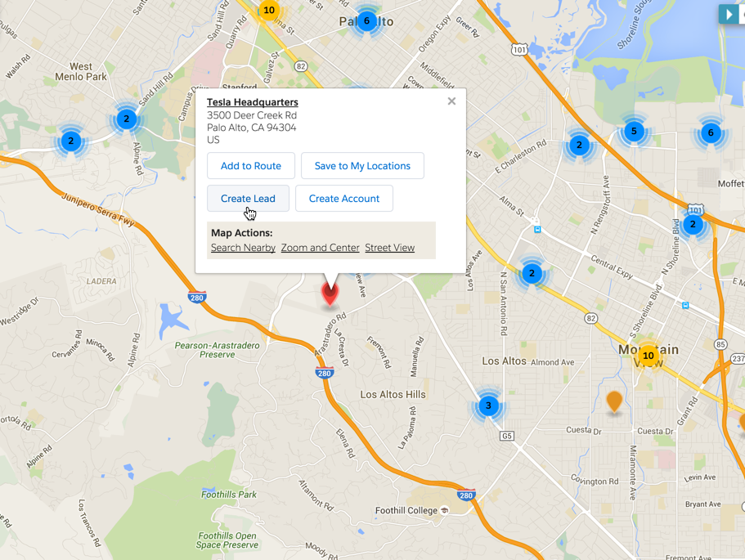Click the Palo Alto, CA 94304 address line
The width and height of the screenshot is (745, 560).
251,128
